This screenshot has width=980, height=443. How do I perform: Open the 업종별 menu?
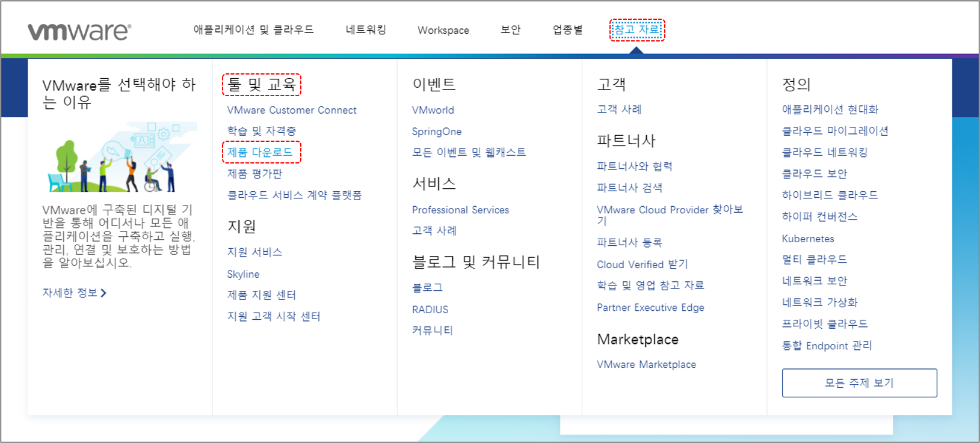point(567,29)
